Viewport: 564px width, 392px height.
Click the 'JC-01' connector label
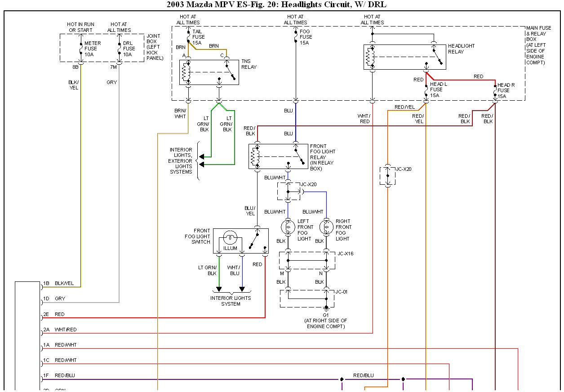341,292
